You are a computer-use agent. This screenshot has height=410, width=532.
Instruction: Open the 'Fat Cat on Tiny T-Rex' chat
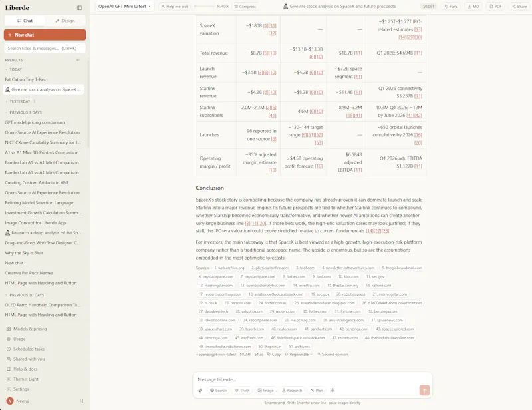[25, 79]
